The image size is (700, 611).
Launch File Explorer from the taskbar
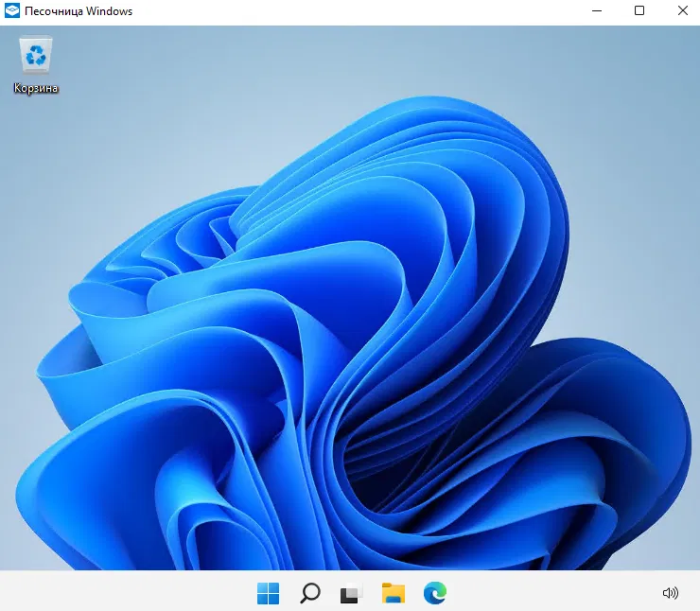point(394,593)
